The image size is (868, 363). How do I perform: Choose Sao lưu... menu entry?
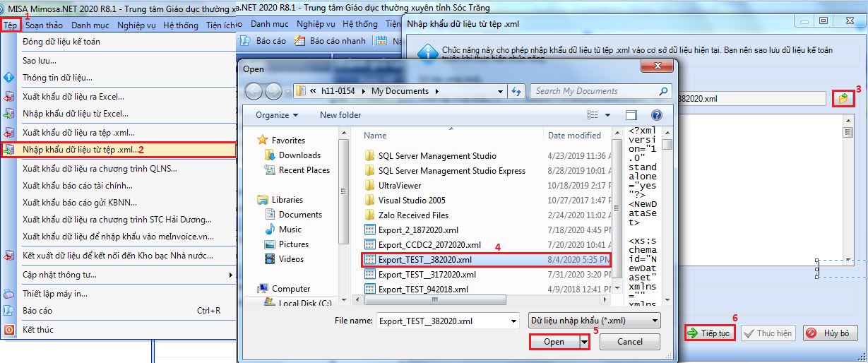coord(118,61)
